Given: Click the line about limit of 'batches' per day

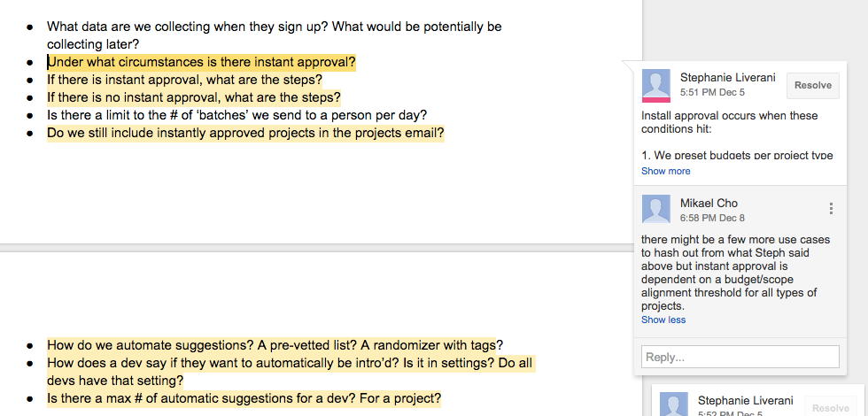Looking at the screenshot, I should (237, 116).
